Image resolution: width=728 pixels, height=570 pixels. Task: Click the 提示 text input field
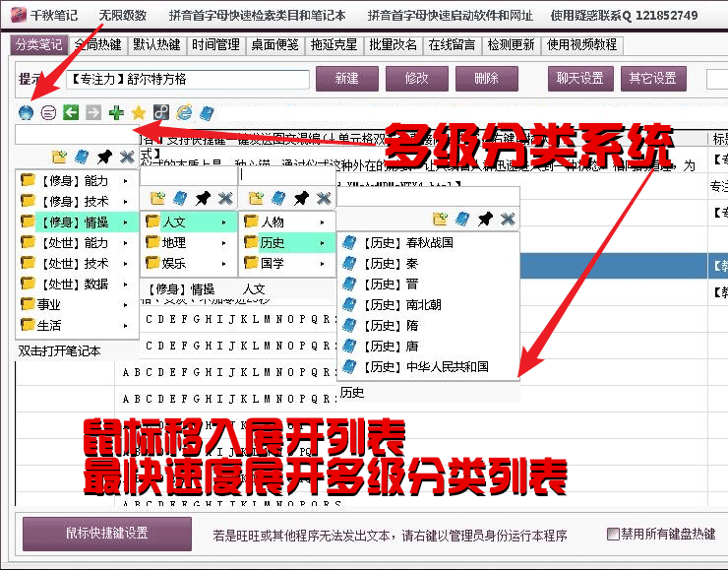point(188,79)
